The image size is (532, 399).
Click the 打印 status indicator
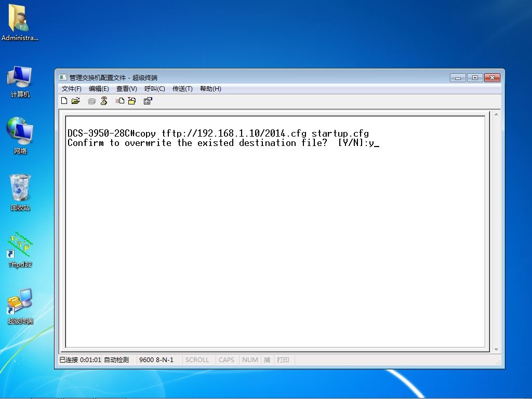283,360
